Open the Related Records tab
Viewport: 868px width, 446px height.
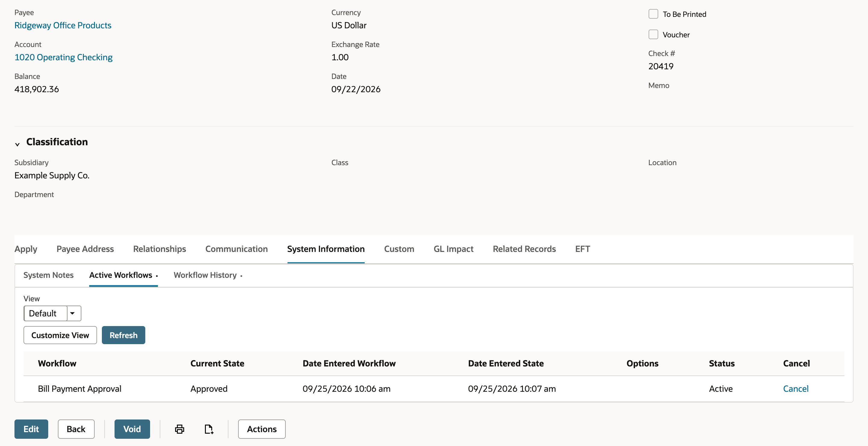tap(524, 249)
